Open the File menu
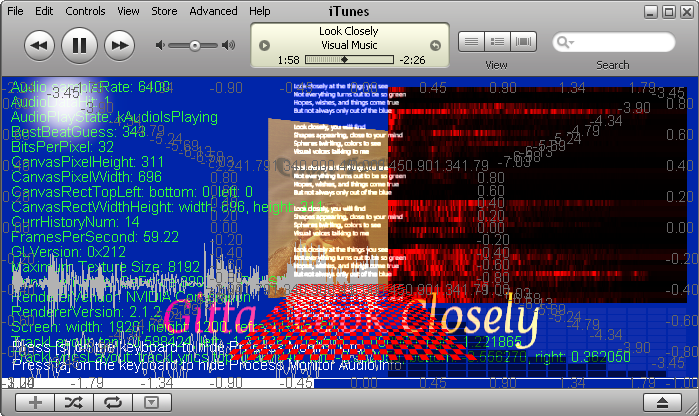 coord(15,11)
